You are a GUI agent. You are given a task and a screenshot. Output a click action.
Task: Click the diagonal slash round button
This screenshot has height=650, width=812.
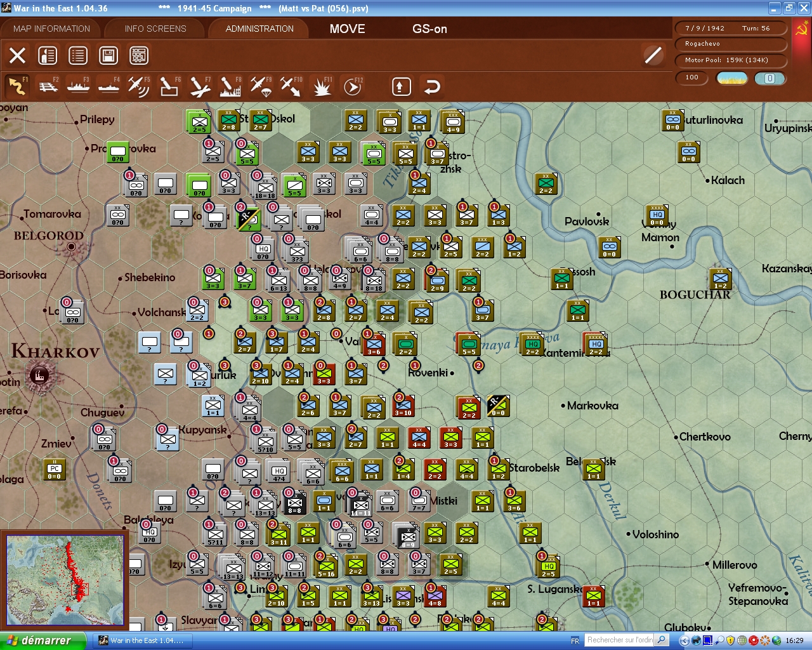(653, 55)
